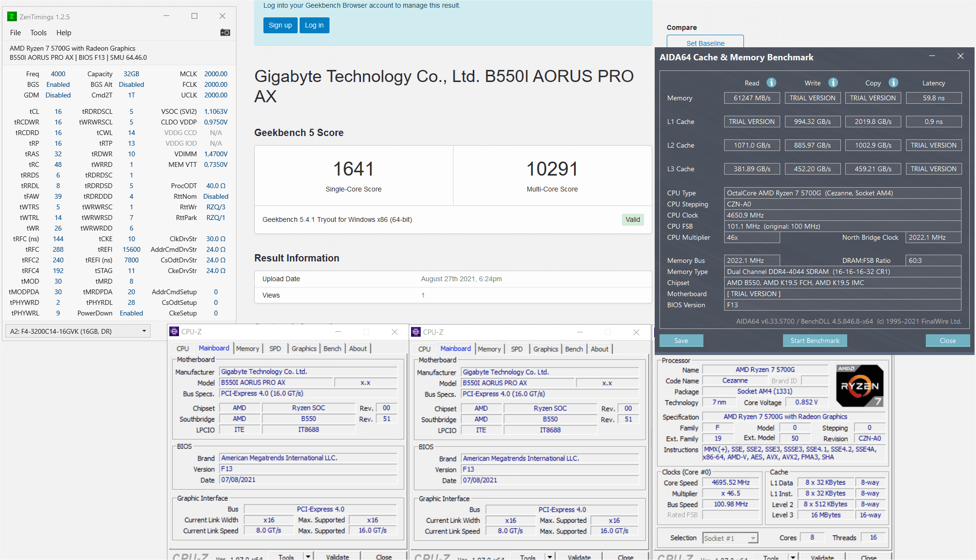Click the Threads 16 field in CPU-Z
The image size is (976, 560).
pos(873,537)
